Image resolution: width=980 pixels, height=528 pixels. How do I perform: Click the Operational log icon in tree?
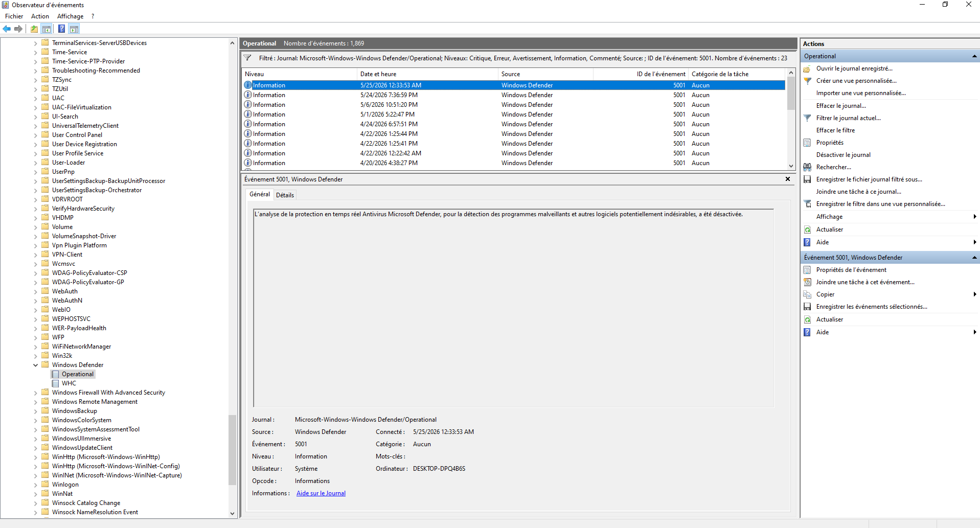(55, 374)
